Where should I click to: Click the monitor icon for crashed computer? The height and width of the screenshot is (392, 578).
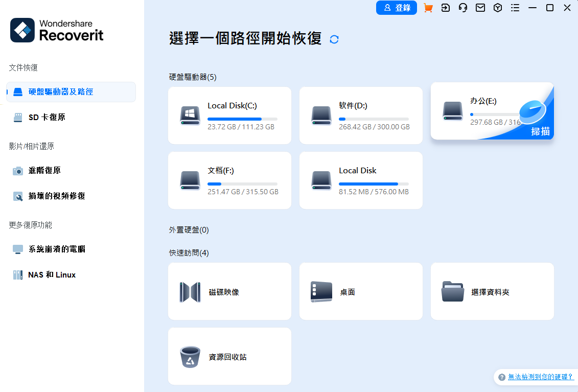click(18, 249)
